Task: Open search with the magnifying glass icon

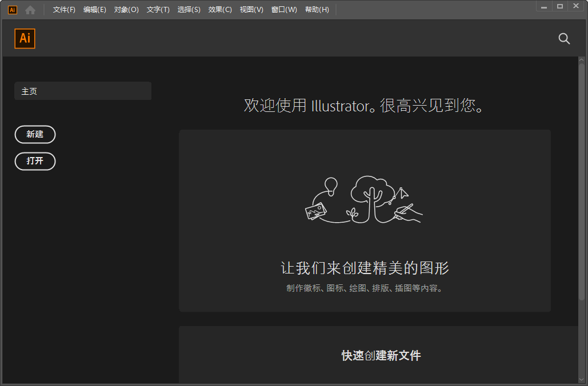Action: (564, 38)
